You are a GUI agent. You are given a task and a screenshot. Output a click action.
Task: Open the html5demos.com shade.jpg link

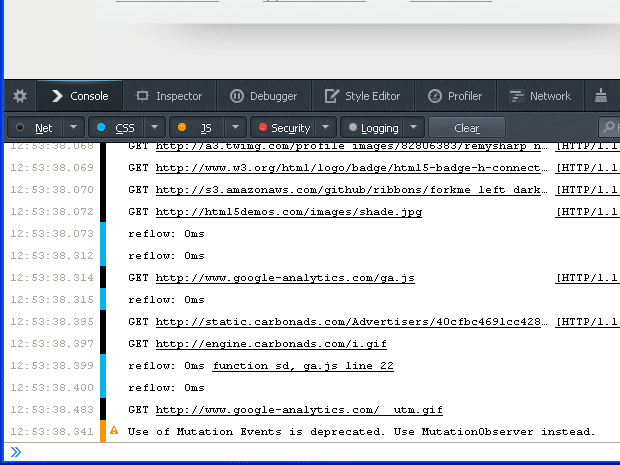pyautogui.click(x=289, y=212)
